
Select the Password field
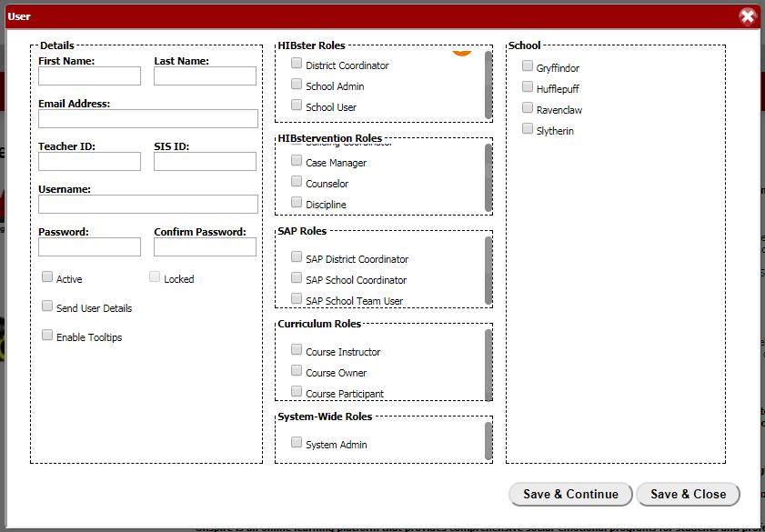tap(90, 246)
